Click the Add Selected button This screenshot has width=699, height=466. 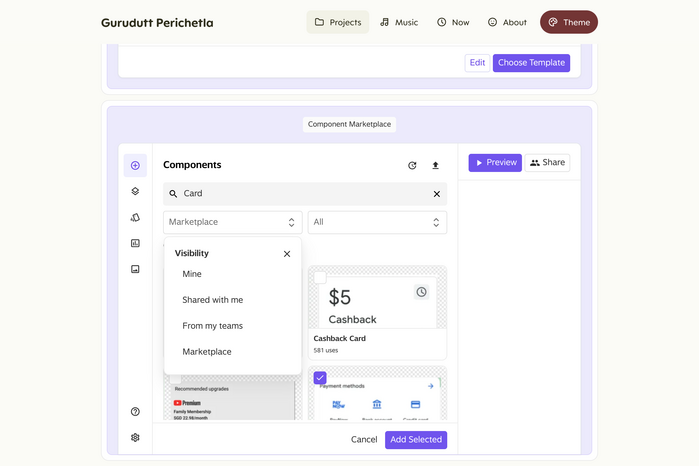pos(415,440)
